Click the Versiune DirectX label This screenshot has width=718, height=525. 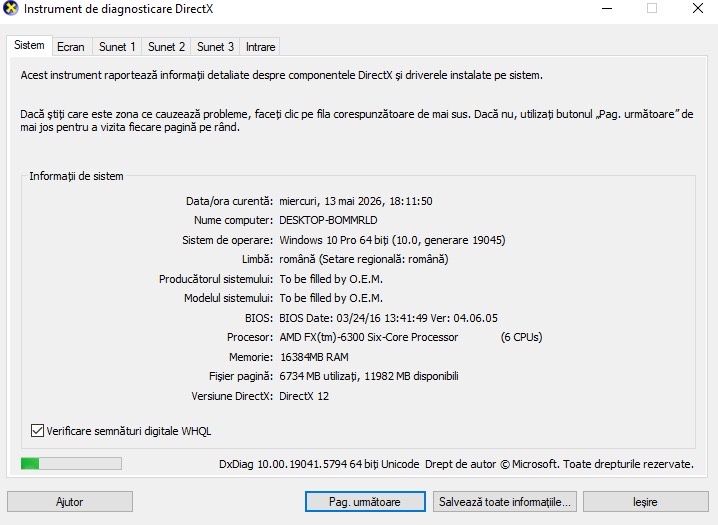[232, 396]
